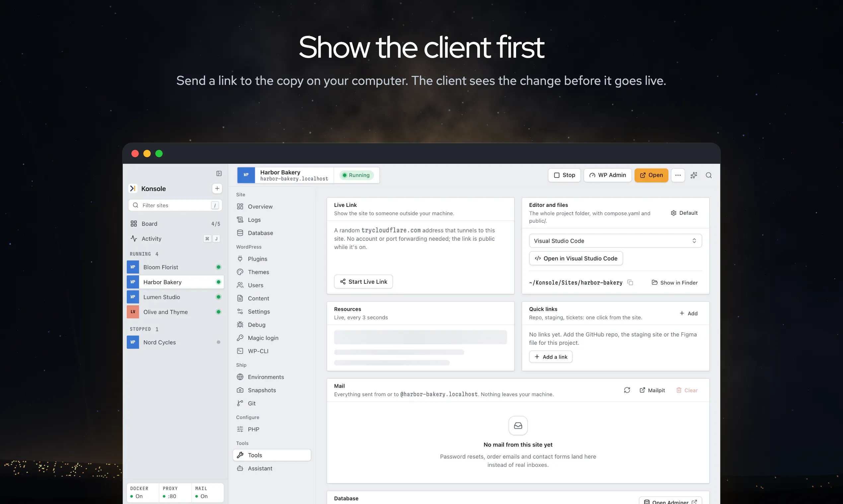The width and height of the screenshot is (843, 504).
Task: Click the empty inbox tray icon
Action: coord(518,425)
